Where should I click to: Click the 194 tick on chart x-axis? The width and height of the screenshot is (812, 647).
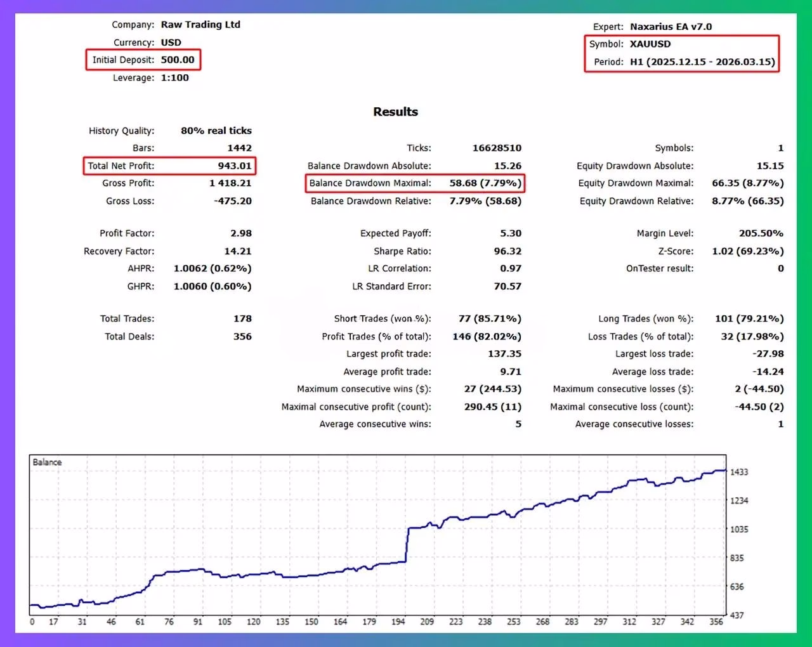coord(398,622)
